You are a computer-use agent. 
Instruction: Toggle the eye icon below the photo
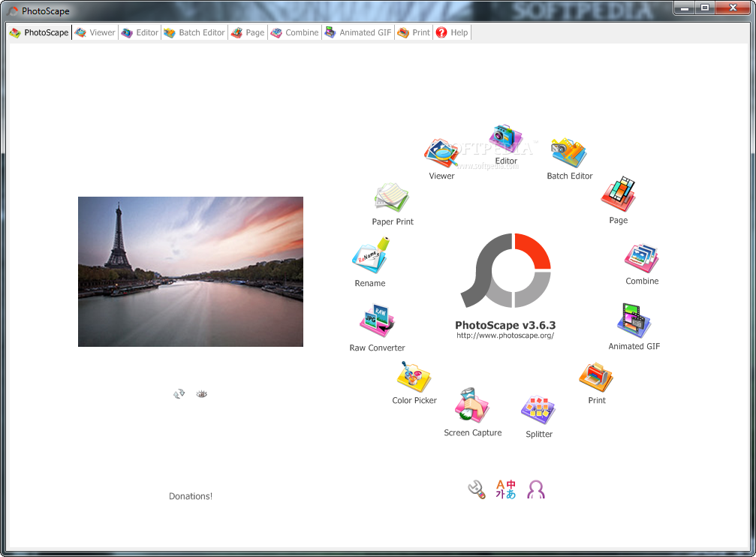(201, 393)
